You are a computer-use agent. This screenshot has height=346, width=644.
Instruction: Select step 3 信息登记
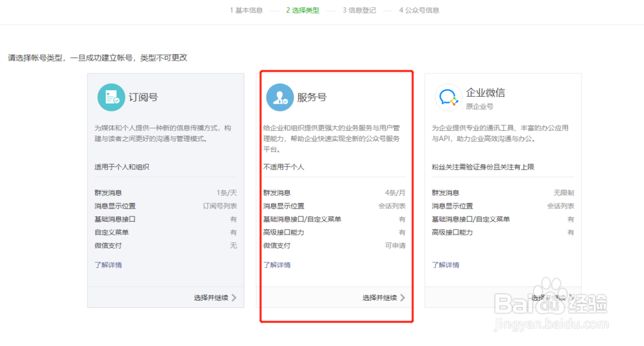click(359, 10)
